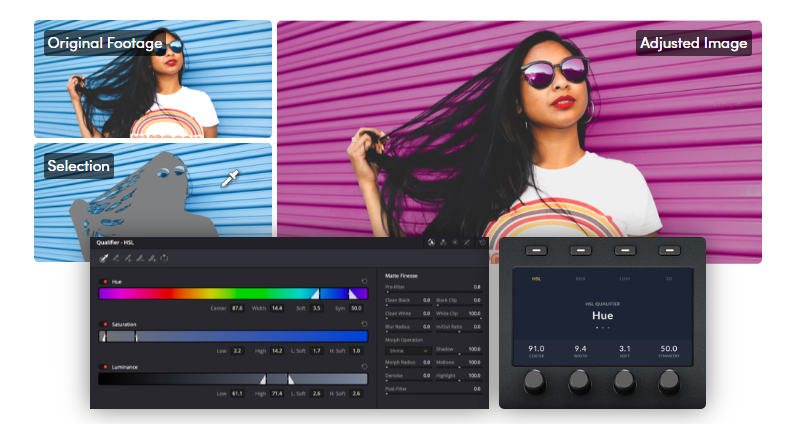Click the Hue spectrum range bar

233,293
